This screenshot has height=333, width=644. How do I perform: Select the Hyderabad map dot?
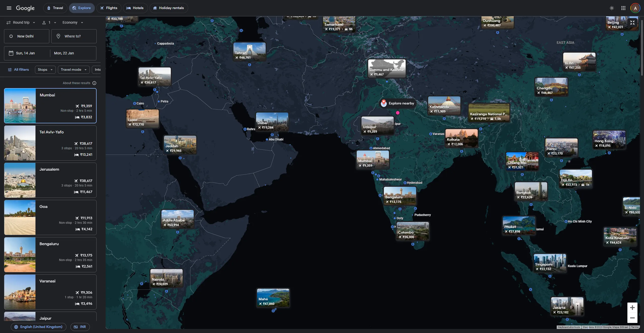405,183
